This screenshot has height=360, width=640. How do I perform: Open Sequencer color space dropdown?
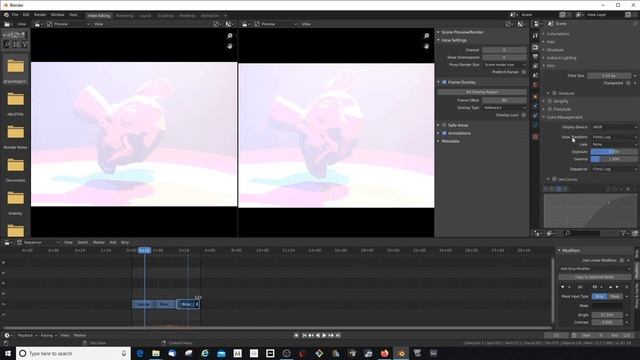click(x=614, y=169)
